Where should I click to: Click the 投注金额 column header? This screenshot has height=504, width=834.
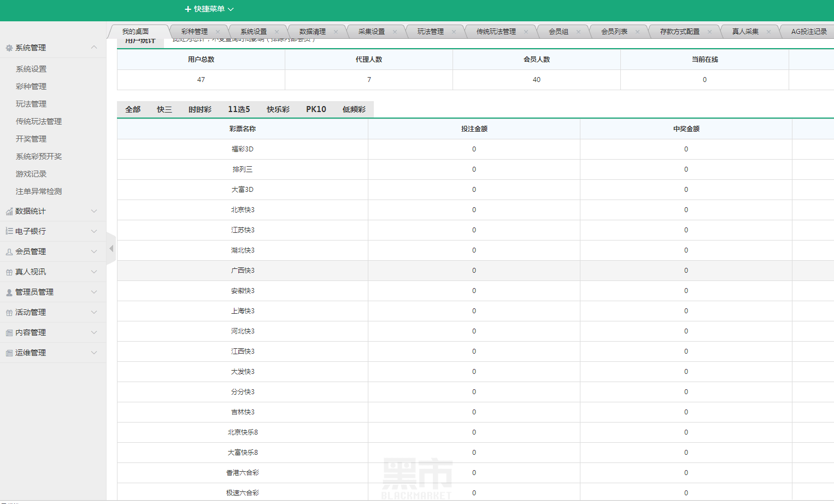474,129
